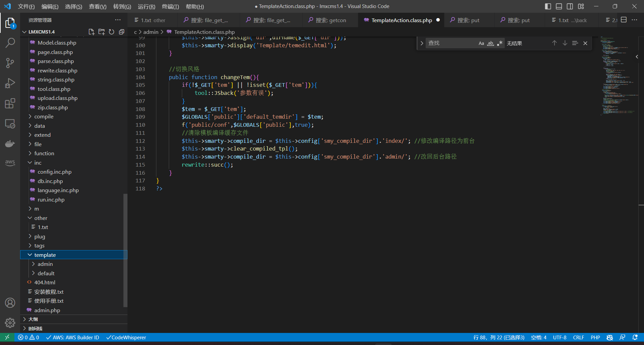Toggle find in selection icon

point(575,43)
